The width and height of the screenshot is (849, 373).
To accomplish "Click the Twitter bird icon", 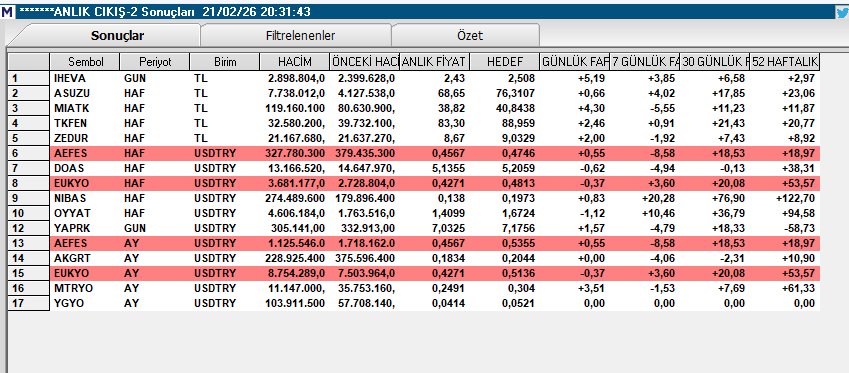I will (842, 11).
